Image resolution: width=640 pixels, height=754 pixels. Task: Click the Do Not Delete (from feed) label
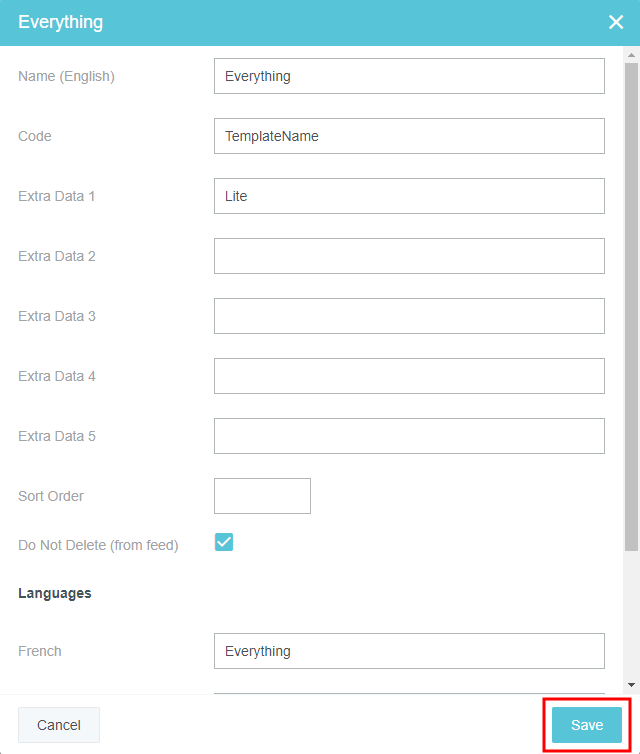click(x=98, y=545)
